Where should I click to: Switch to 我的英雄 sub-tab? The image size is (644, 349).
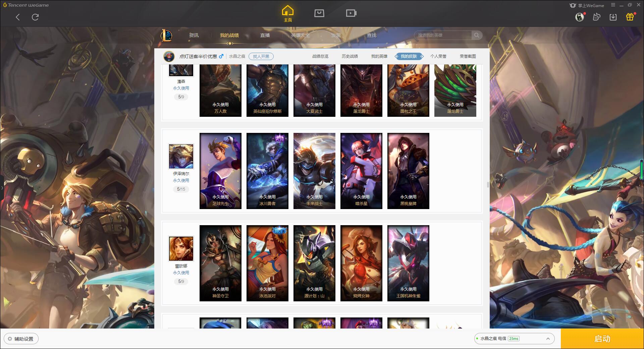(x=379, y=56)
